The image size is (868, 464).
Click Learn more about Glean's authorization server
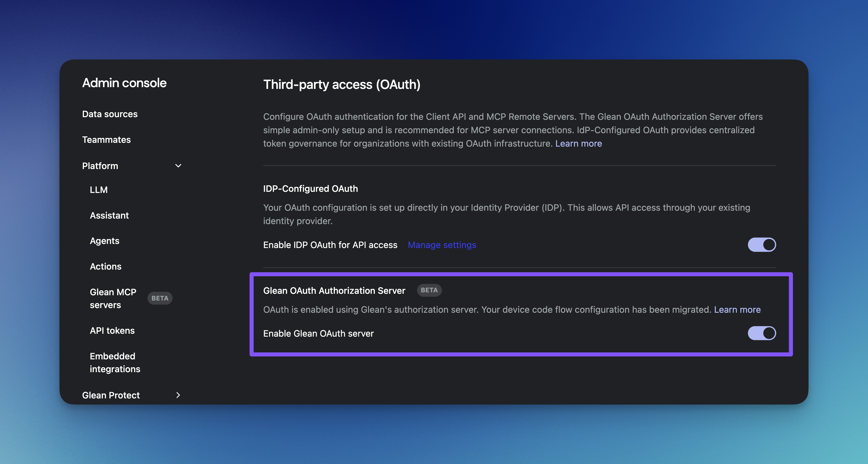(738, 310)
